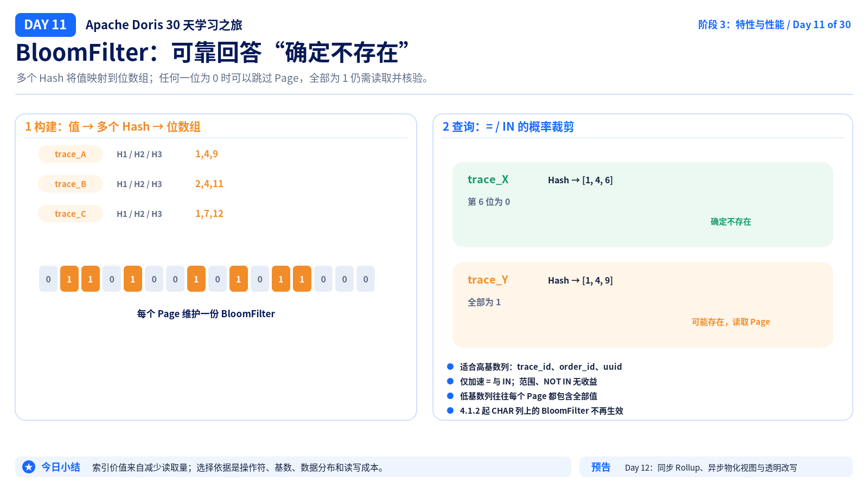This screenshot has height=488, width=868.
Task: Click the hash positions "1,4,9"
Action: [x=207, y=154]
